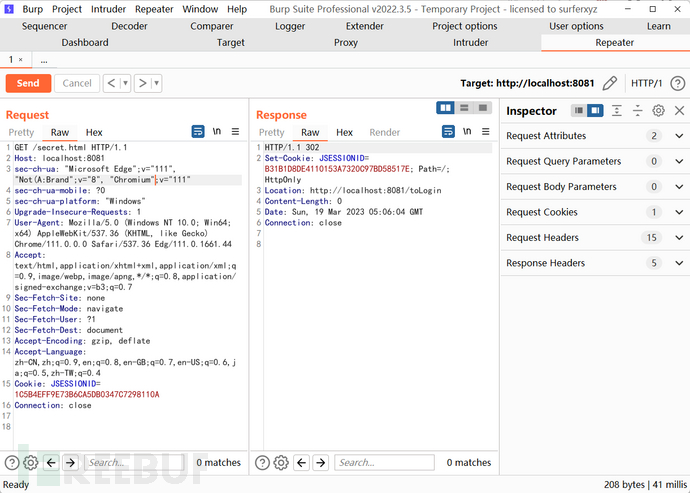The width and height of the screenshot is (690, 493).
Task: Click the Request search input field
Action: point(134,463)
